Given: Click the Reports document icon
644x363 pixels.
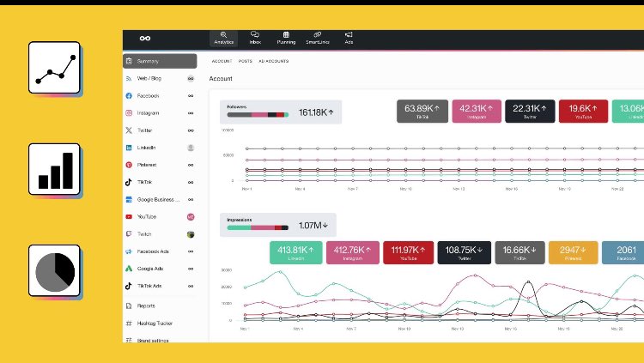Looking at the screenshot, I should click(129, 306).
